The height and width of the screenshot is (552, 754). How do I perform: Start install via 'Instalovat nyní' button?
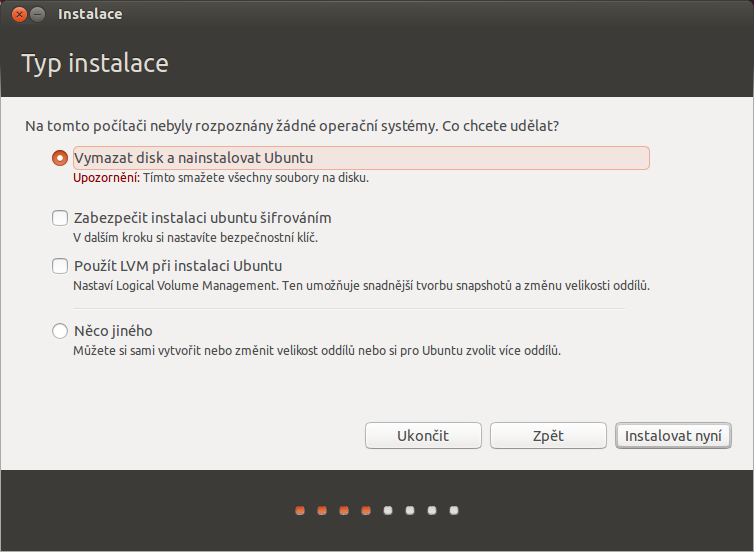pos(673,436)
